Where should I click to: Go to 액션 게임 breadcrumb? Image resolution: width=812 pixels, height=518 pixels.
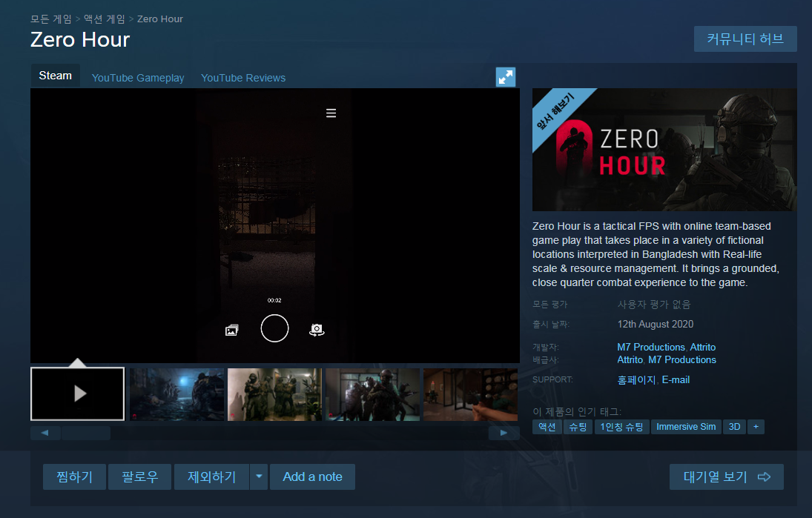[x=105, y=19]
